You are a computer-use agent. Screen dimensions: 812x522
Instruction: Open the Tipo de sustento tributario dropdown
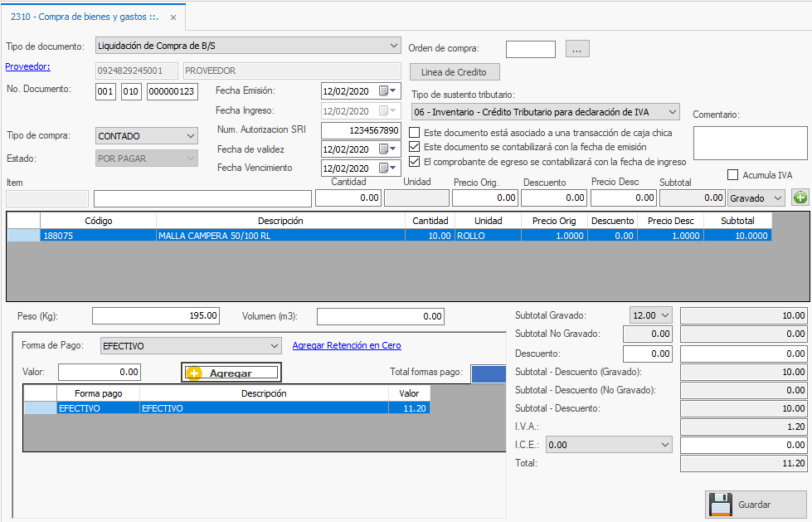672,111
